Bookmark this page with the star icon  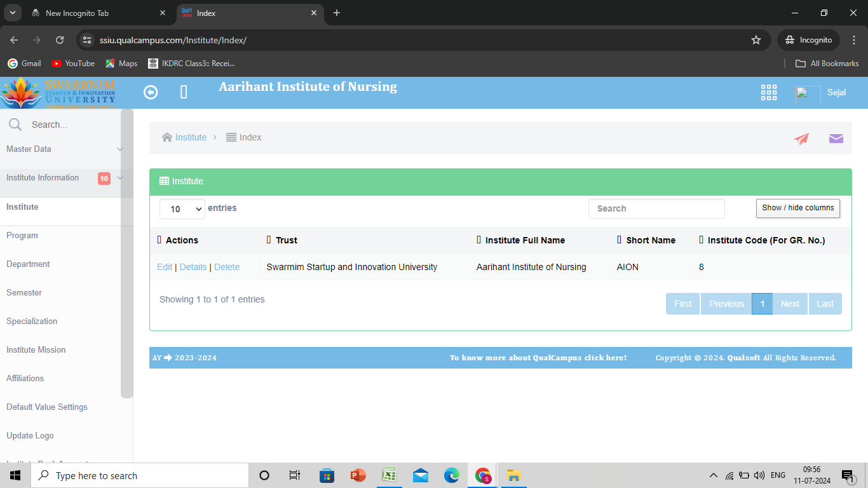(756, 40)
